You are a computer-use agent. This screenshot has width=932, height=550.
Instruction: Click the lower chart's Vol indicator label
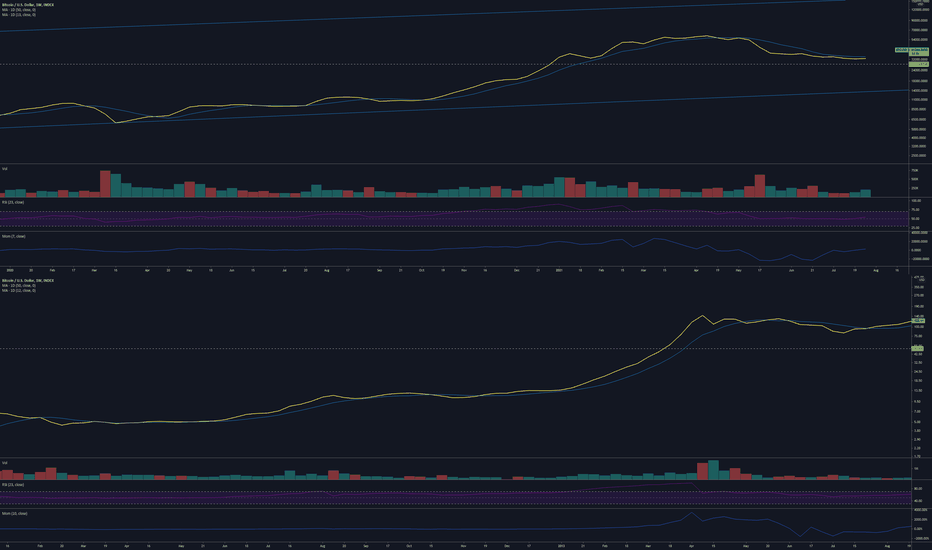pos(5,463)
